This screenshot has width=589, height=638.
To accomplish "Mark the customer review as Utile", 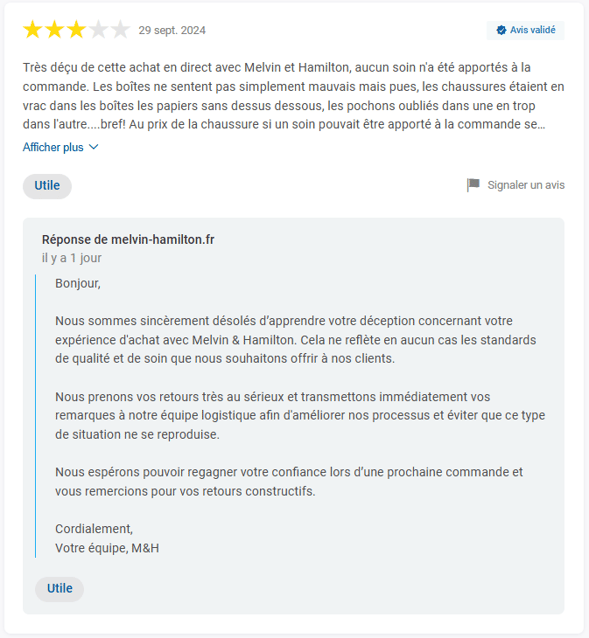I will point(47,186).
